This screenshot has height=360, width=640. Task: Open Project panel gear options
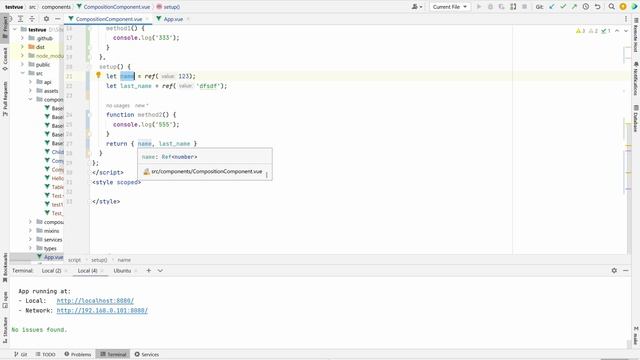click(46, 19)
